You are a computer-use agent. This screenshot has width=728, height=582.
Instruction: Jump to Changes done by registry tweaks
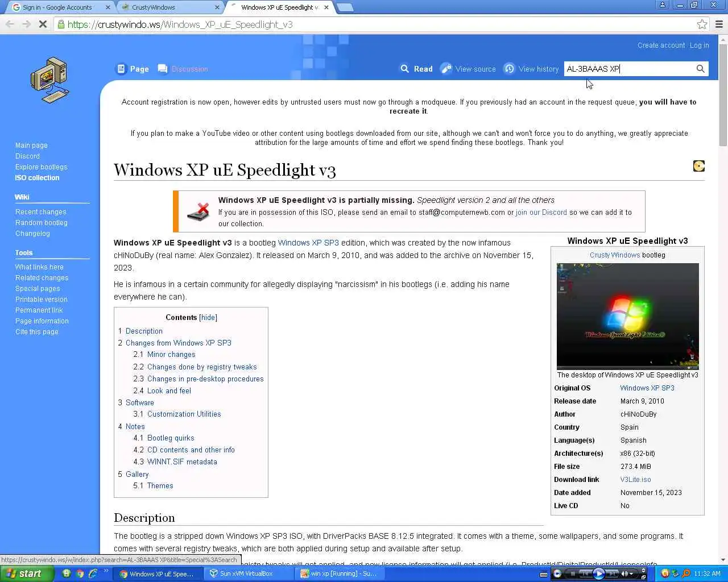click(201, 367)
